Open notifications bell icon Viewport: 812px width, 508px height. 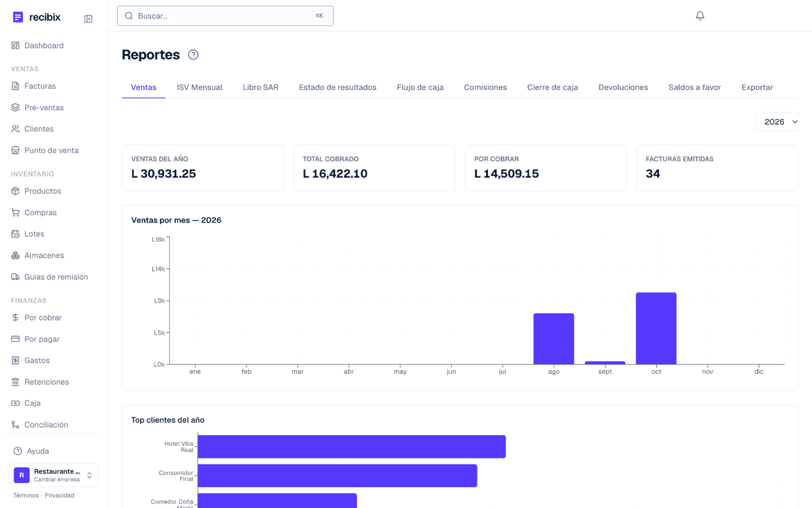click(x=700, y=16)
